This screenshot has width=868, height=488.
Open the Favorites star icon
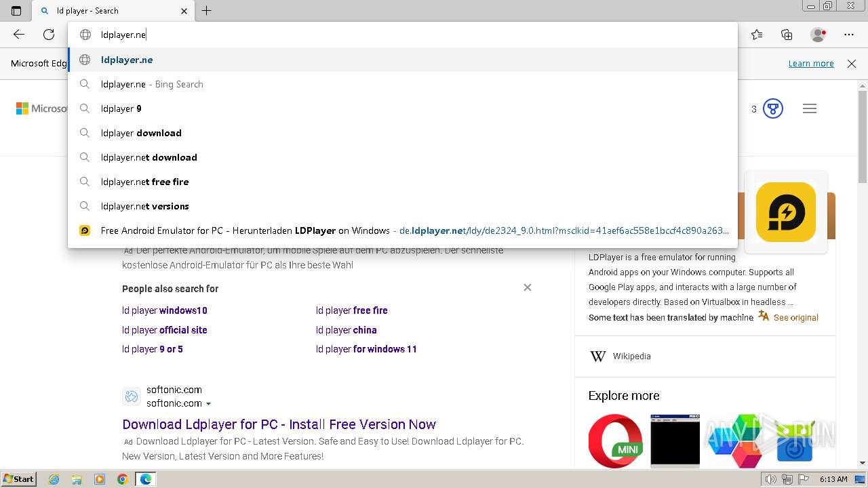(x=757, y=35)
